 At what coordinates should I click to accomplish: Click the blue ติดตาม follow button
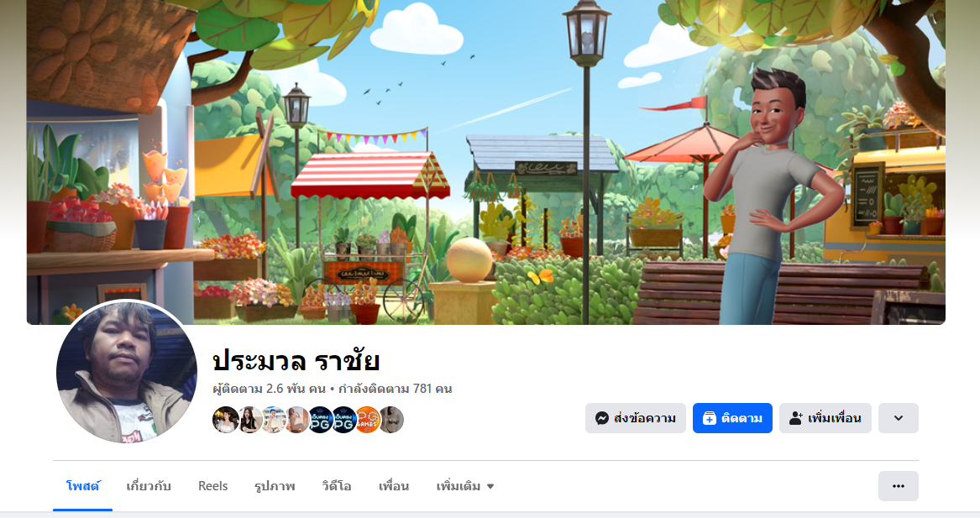[732, 418]
